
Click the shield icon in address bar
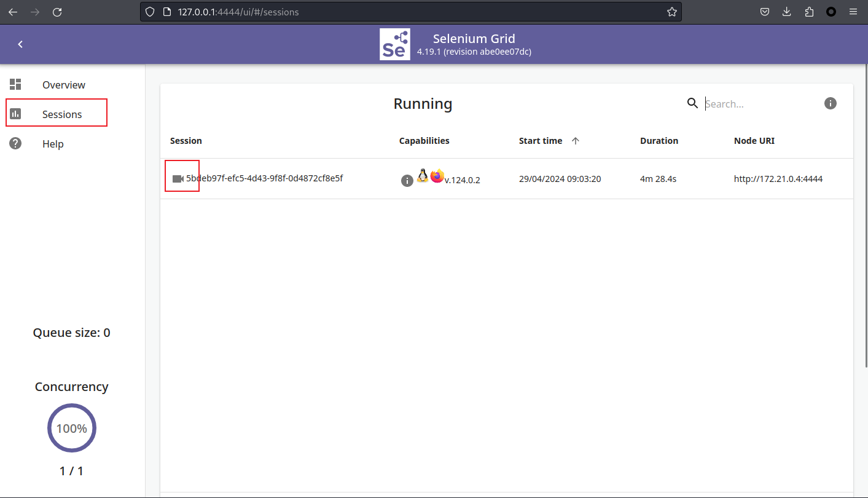[149, 12]
